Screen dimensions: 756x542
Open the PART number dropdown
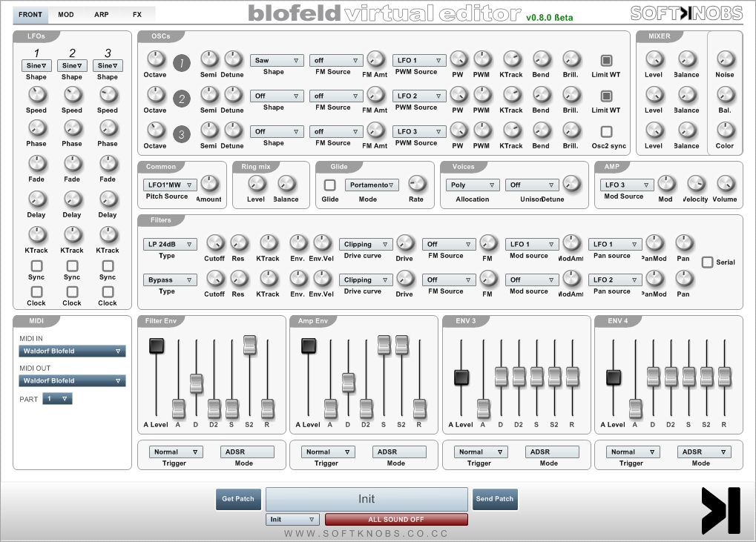(x=57, y=398)
